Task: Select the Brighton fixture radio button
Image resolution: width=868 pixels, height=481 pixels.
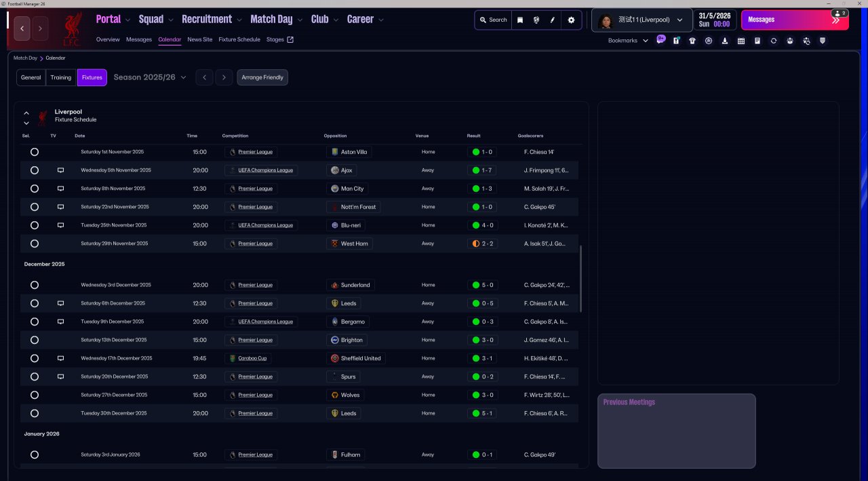Action: tap(35, 340)
